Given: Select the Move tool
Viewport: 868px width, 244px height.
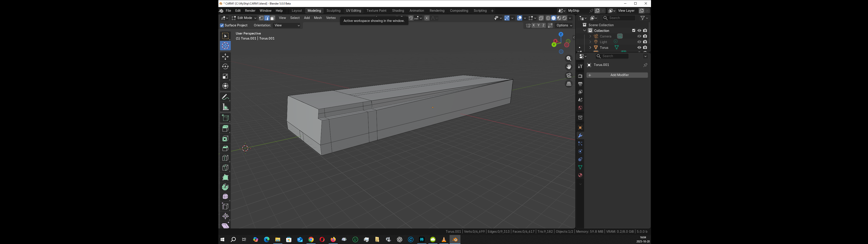Looking at the screenshot, I should [225, 57].
